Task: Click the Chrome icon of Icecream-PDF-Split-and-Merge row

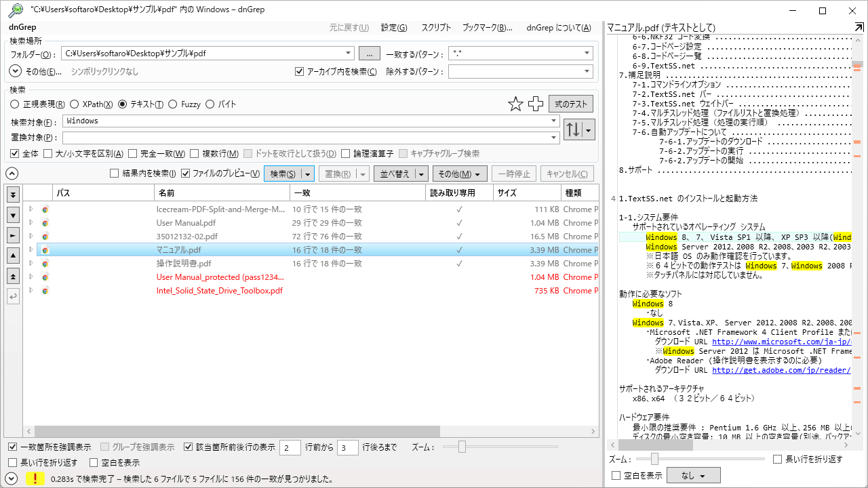Action: [45, 209]
